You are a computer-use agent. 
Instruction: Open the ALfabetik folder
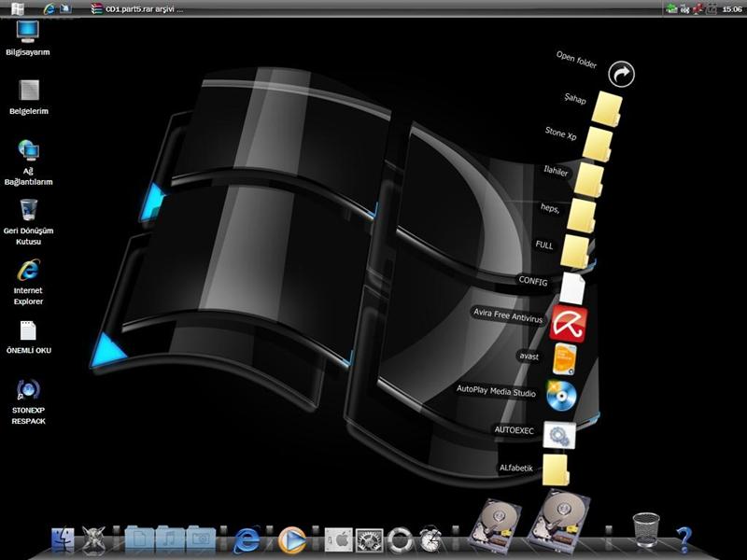pyautogui.click(x=556, y=470)
